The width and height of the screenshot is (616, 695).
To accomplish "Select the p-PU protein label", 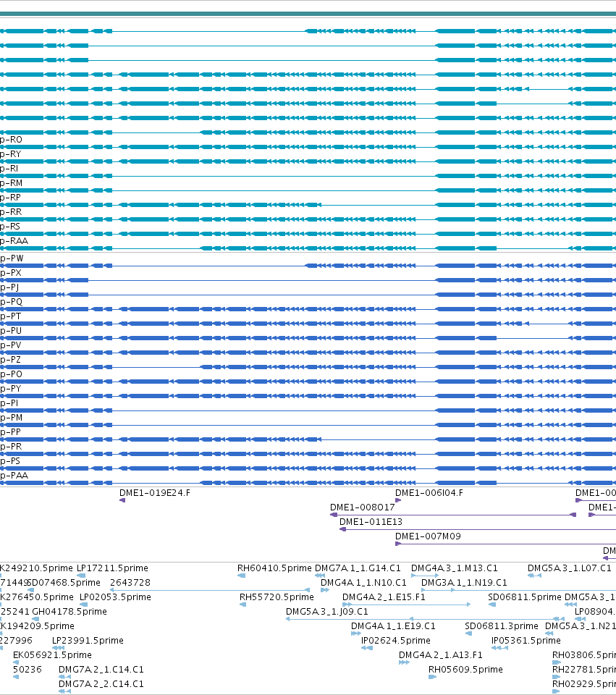I will pyautogui.click(x=11, y=331).
